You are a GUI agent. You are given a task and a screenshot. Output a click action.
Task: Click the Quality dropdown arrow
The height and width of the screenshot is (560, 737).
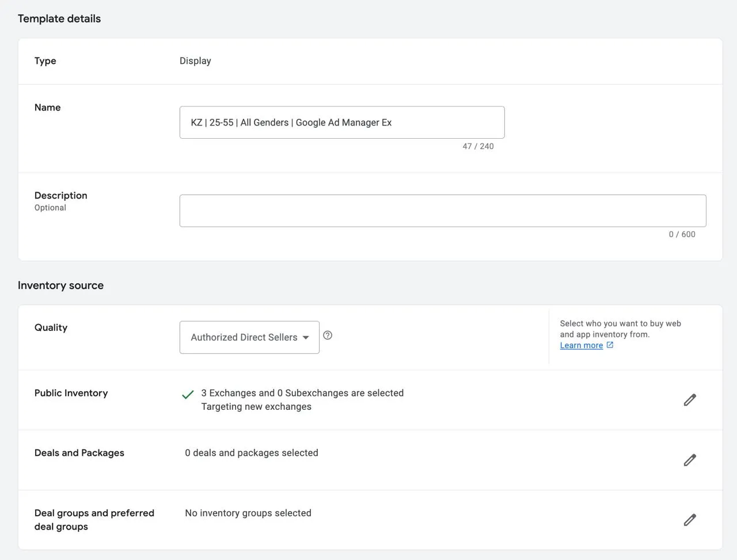pyautogui.click(x=306, y=338)
